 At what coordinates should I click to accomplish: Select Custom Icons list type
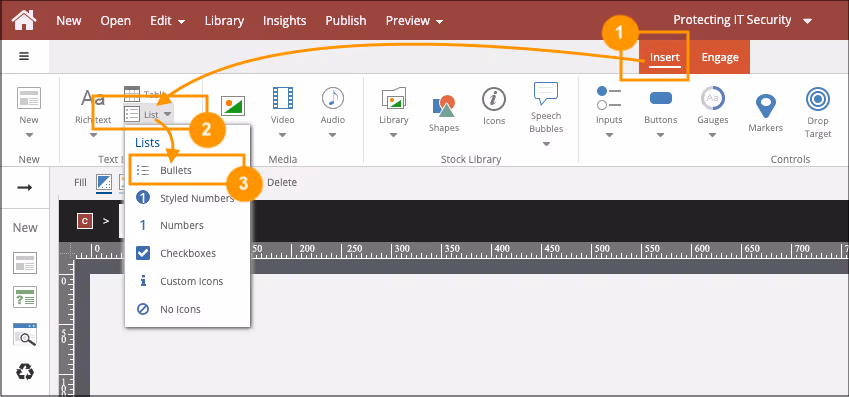pos(187,282)
